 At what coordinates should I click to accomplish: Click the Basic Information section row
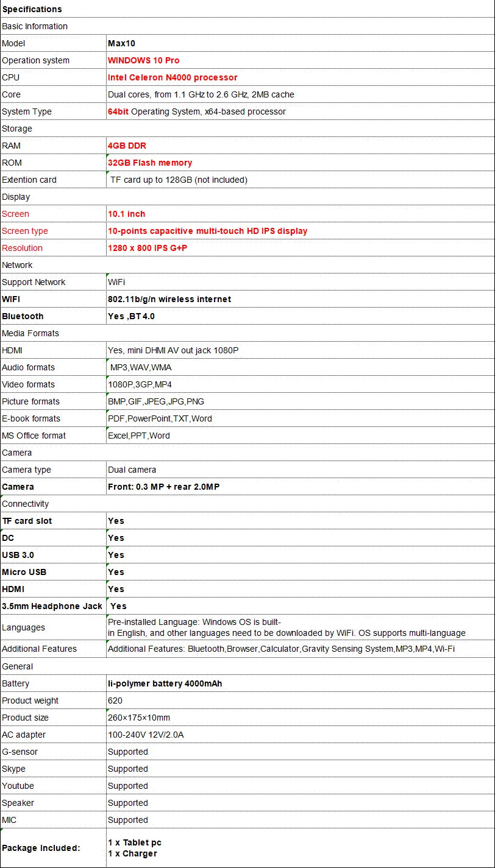(x=247, y=26)
